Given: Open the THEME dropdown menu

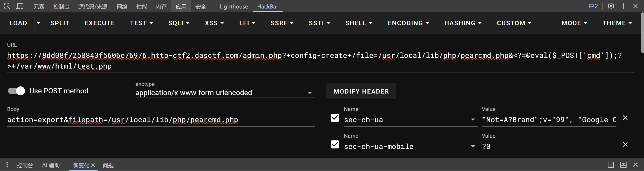Looking at the screenshot, I should tap(617, 23).
